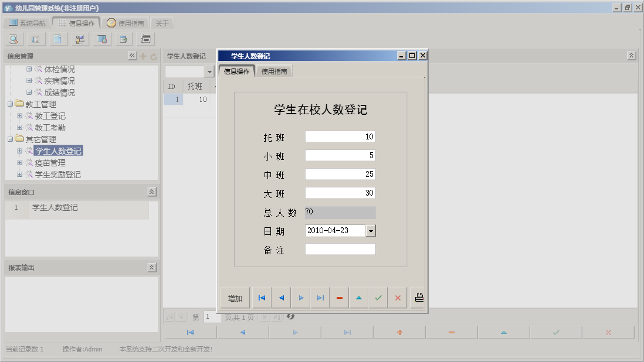Image resolution: width=644 pixels, height=362 pixels.
Task: Open the new document toolbar icon
Action: 56,39
